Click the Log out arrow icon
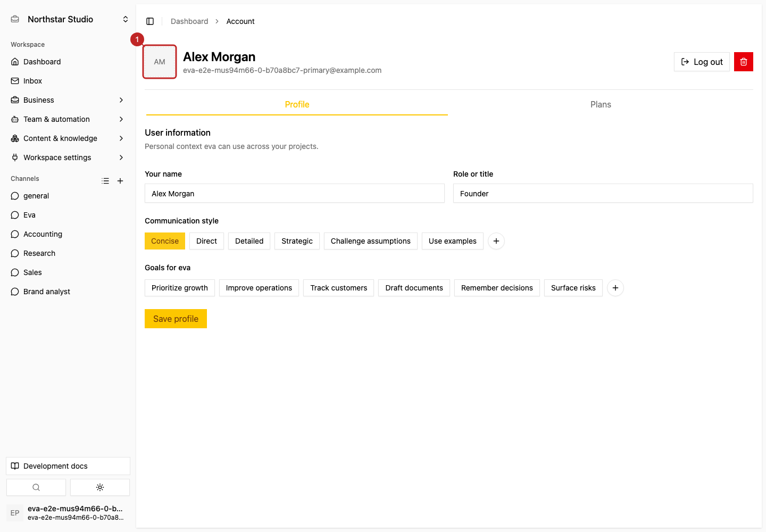This screenshot has height=532, width=766. 685,62
